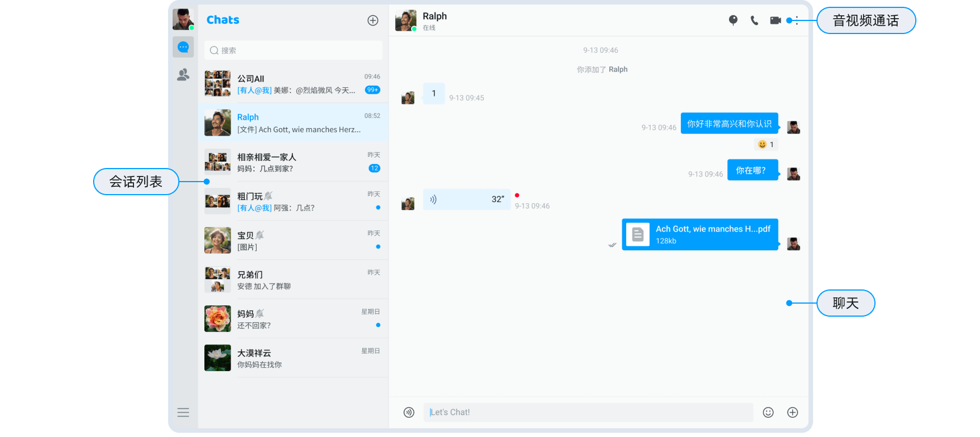Click the search box in chat list

(293, 51)
